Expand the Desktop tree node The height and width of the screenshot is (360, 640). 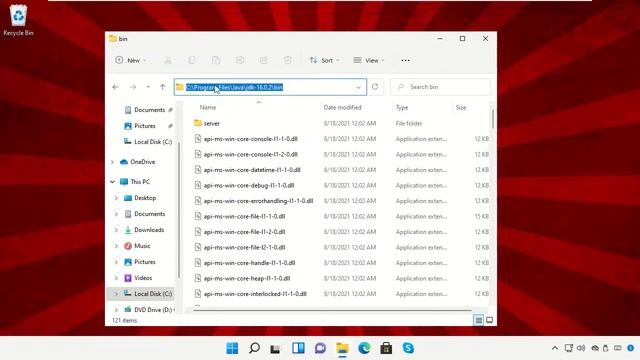pyautogui.click(x=116, y=198)
